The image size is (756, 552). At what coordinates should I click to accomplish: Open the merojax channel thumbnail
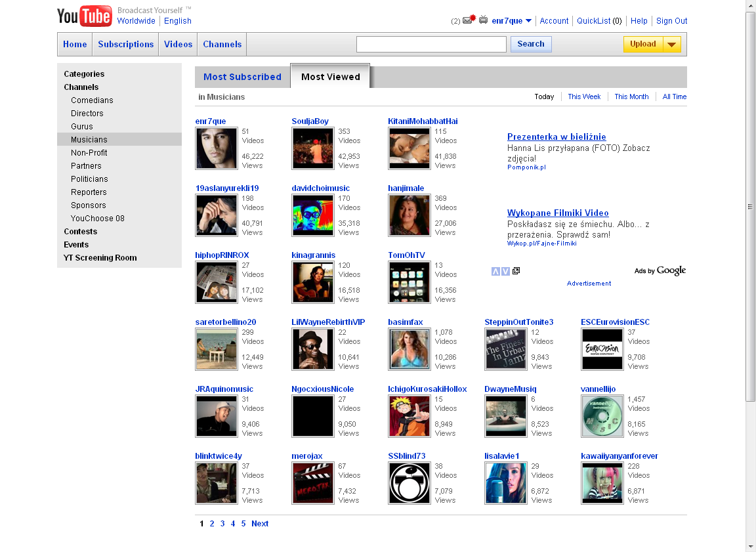pyautogui.click(x=313, y=484)
